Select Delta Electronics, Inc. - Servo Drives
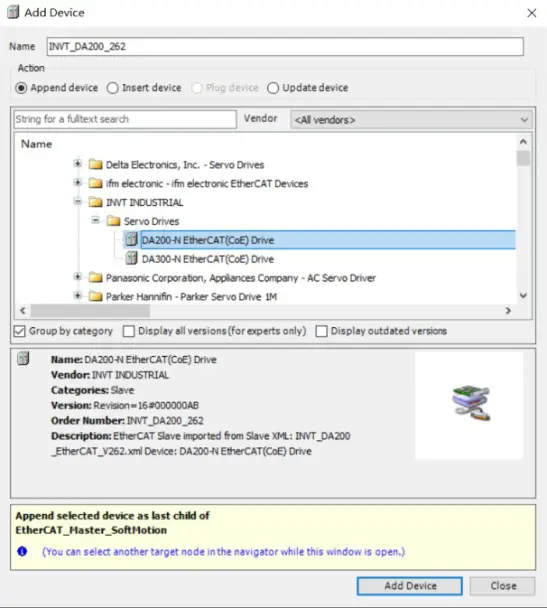 (185, 165)
